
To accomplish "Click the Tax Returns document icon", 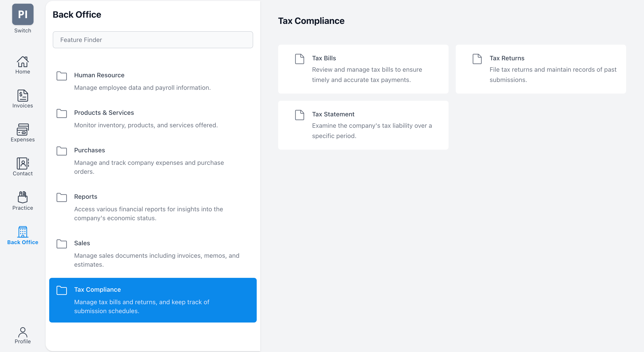I will click(477, 59).
